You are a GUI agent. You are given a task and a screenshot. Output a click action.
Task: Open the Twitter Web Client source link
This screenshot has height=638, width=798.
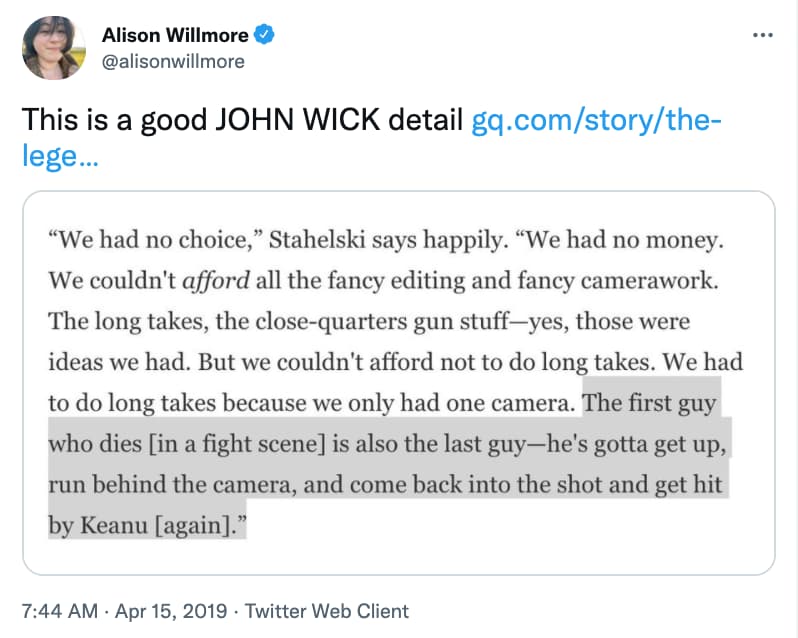(x=327, y=611)
